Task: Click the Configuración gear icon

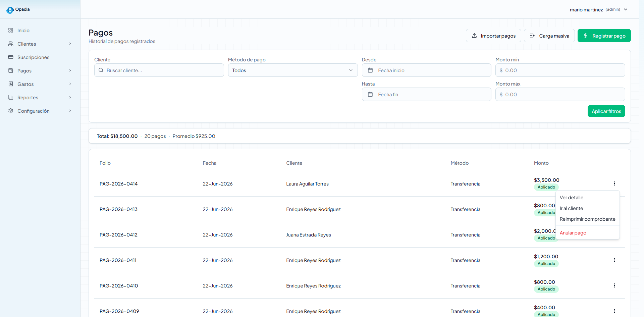Action: pos(11,111)
